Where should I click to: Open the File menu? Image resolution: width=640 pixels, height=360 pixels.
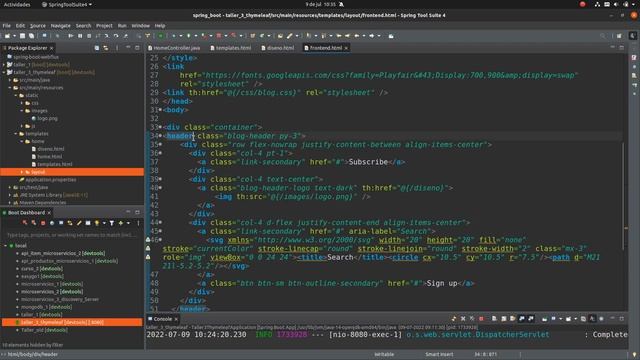pos(7,26)
